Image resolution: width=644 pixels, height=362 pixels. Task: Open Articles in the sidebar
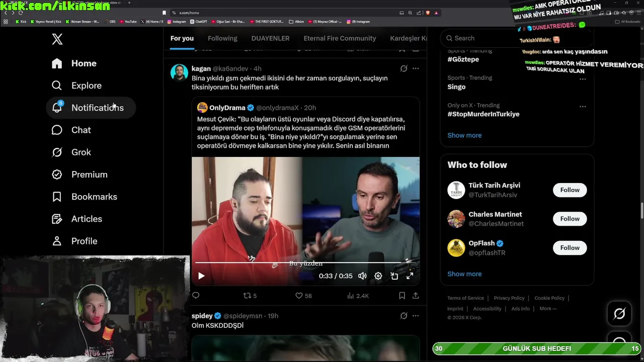[76, 219]
